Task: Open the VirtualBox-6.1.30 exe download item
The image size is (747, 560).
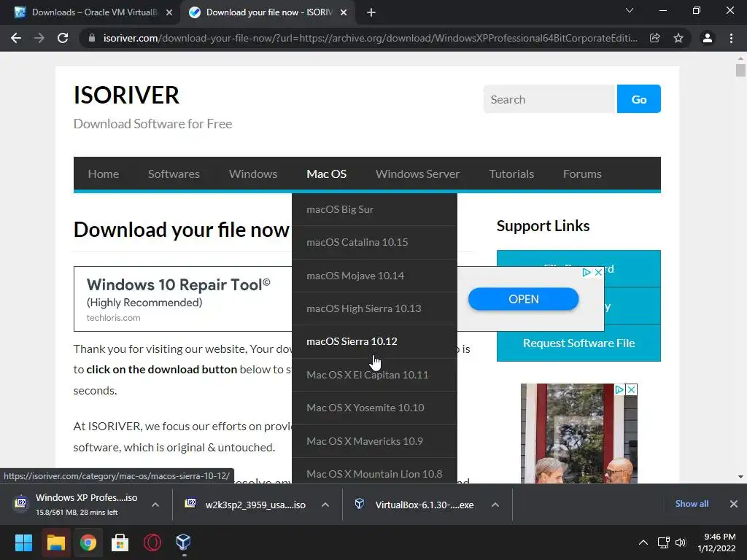Action: pyautogui.click(x=415, y=505)
